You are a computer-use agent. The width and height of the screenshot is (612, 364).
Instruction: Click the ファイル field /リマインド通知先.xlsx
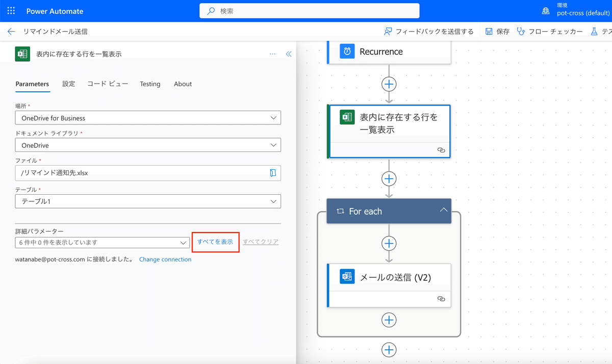(x=148, y=173)
